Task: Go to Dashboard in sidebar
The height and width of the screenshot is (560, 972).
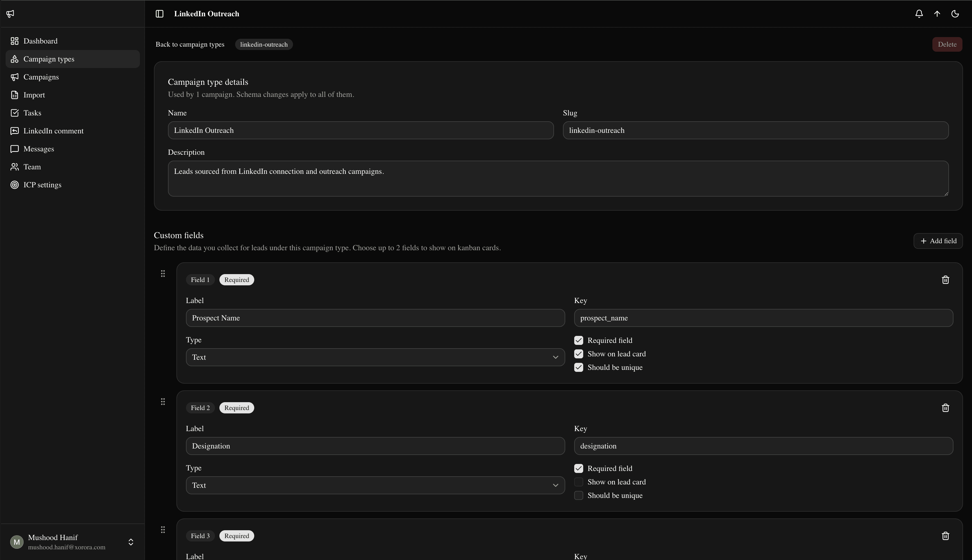Action: 73,41
